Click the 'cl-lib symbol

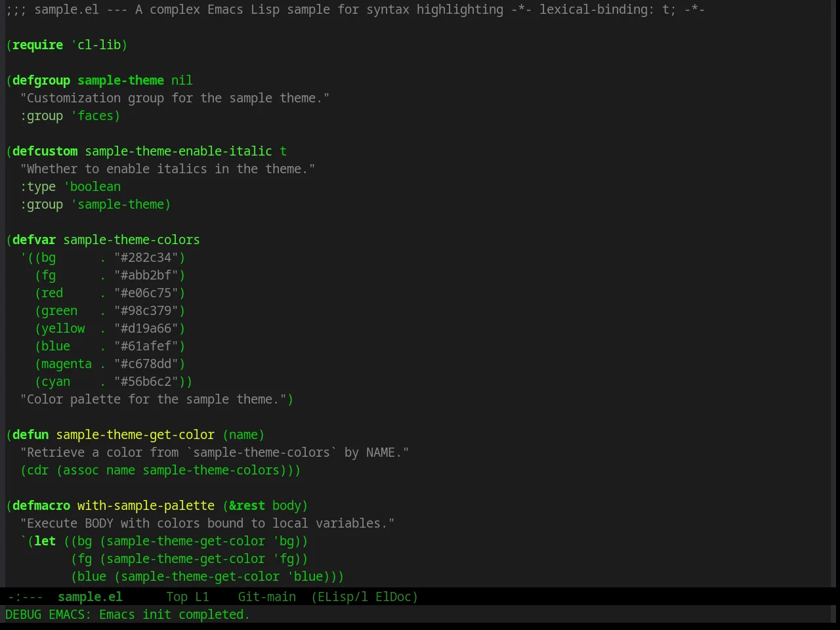(96, 45)
